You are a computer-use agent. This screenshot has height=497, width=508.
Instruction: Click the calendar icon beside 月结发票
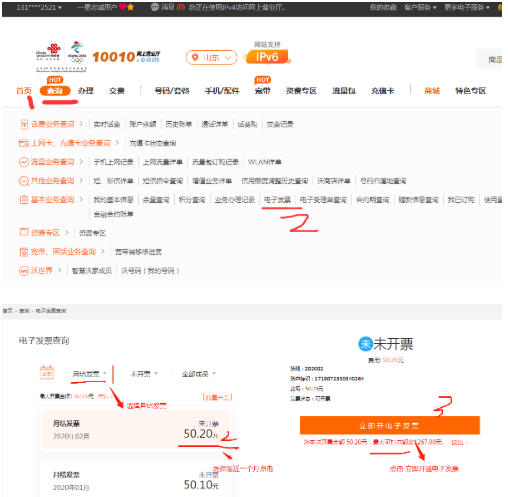pos(47,372)
